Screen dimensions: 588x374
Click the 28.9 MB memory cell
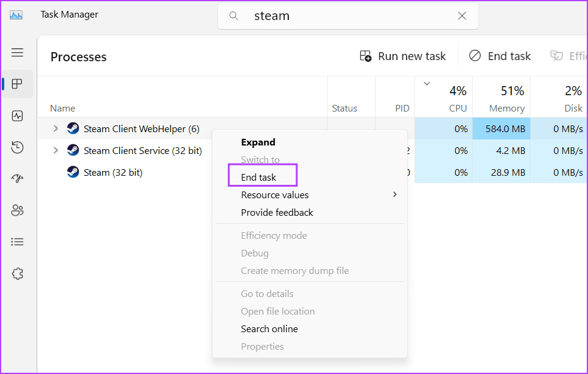[x=501, y=172]
